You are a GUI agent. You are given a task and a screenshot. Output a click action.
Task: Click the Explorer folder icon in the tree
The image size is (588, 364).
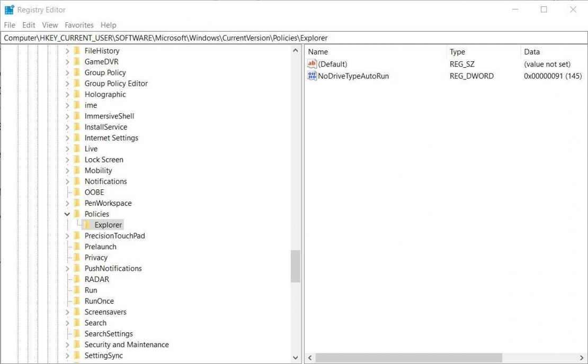pos(86,224)
